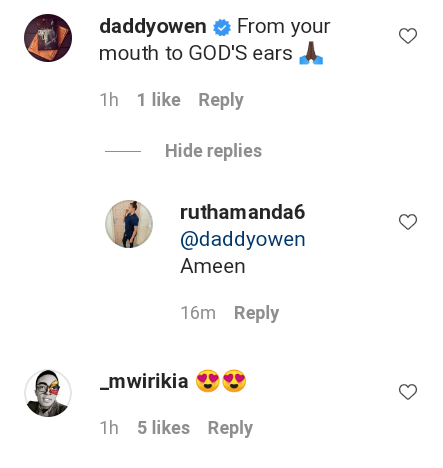Click the 16m timestamp on ruthamanda6's reply

(x=198, y=313)
